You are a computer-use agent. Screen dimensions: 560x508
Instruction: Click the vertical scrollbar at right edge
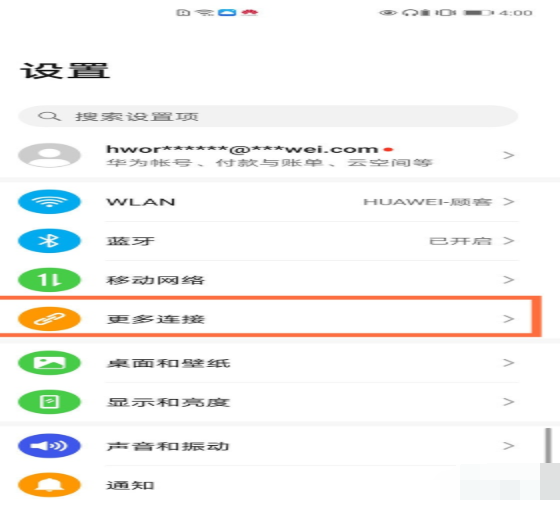tap(549, 445)
